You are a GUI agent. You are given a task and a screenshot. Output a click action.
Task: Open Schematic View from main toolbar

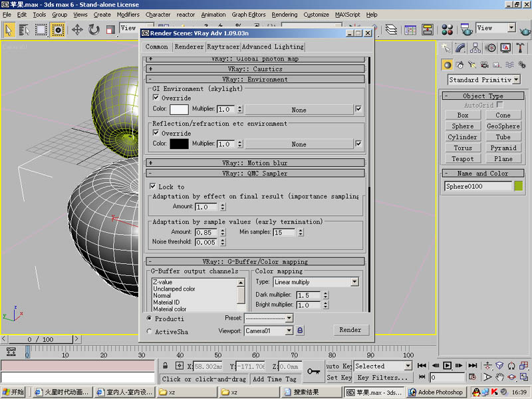tap(427, 30)
